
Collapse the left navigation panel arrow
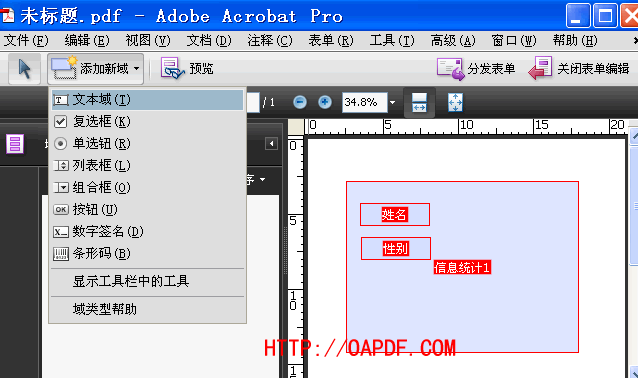pyautogui.click(x=271, y=144)
